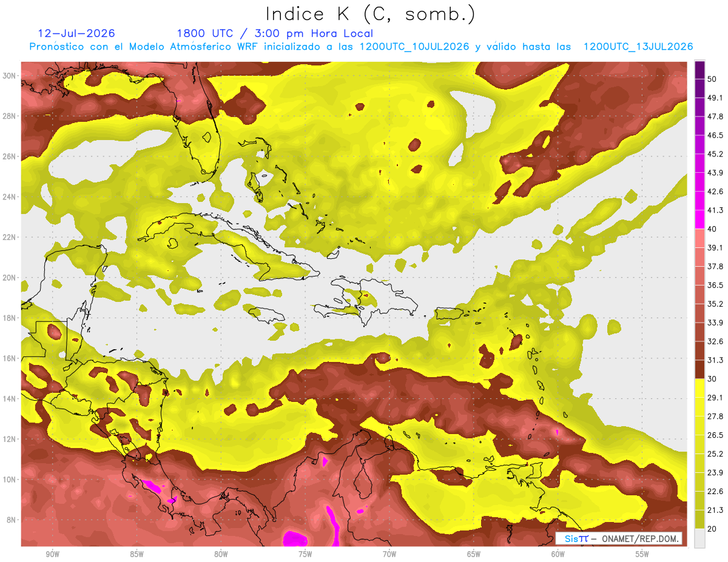Click the legend value "27.8"

(x=715, y=416)
